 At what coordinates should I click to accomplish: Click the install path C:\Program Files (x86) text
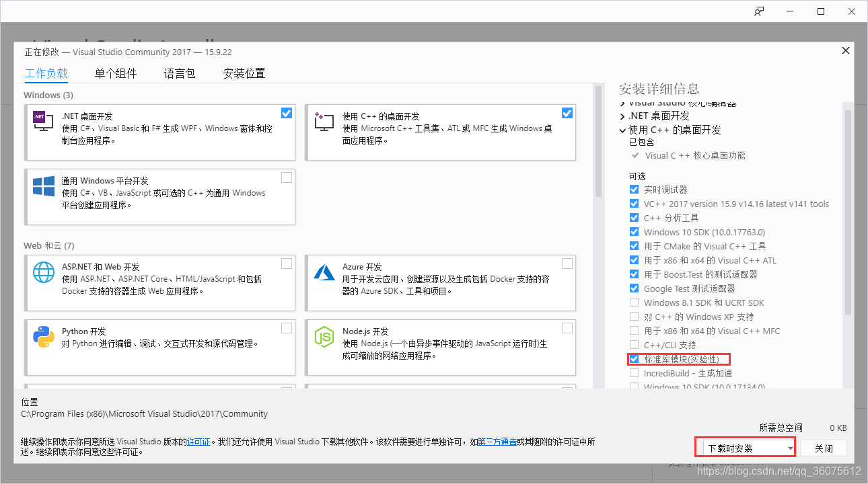click(x=145, y=413)
